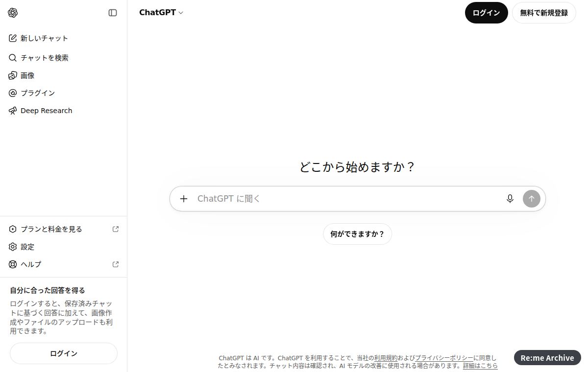Expand the ChatGPT model dropdown
Screen dimensions: 588x372
click(x=161, y=13)
